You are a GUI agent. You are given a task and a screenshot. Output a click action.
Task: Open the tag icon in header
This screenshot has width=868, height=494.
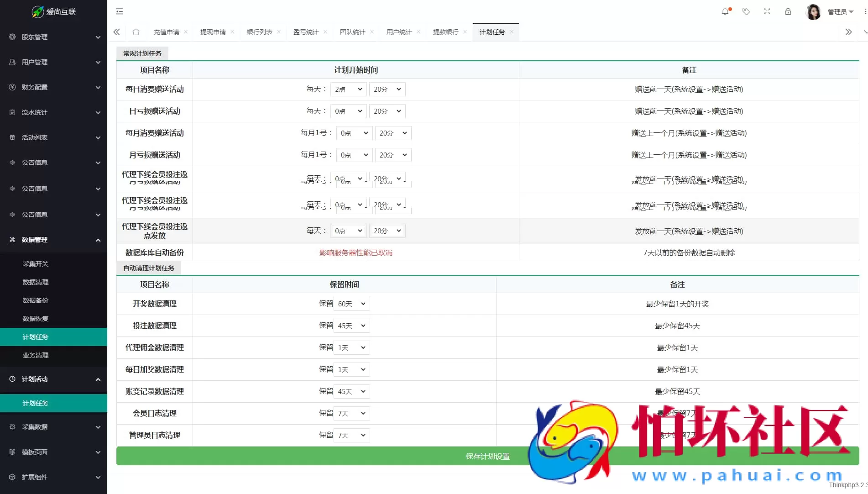pyautogui.click(x=746, y=11)
